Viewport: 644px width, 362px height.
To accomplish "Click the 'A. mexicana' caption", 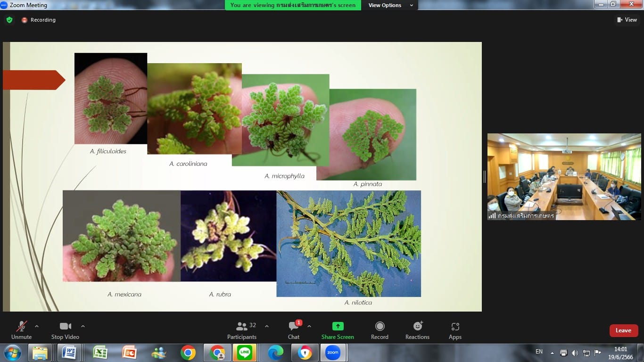I will pyautogui.click(x=124, y=294).
